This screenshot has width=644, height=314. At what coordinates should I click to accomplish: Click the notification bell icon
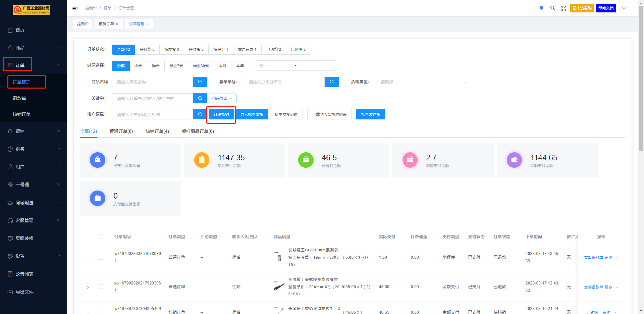click(x=541, y=8)
